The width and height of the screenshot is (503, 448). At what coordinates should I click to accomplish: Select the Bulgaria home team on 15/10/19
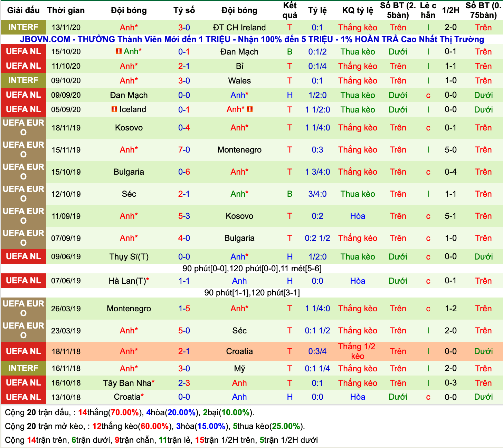[129, 172]
